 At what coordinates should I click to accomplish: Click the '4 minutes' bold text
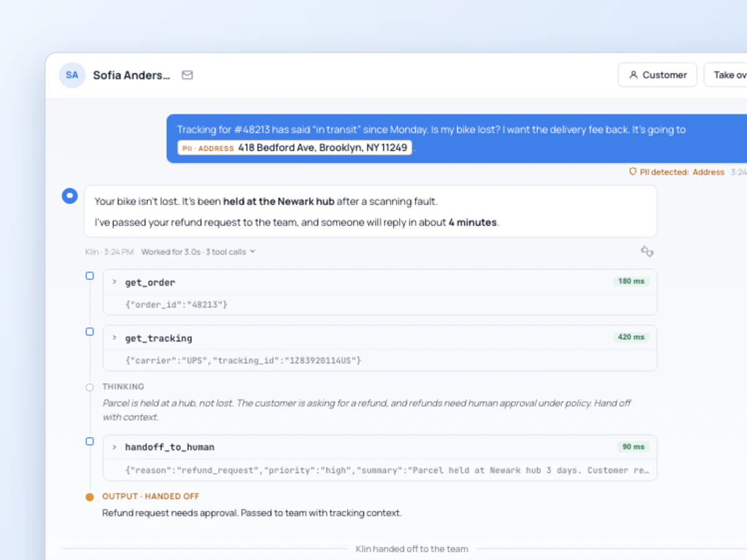pyautogui.click(x=472, y=222)
